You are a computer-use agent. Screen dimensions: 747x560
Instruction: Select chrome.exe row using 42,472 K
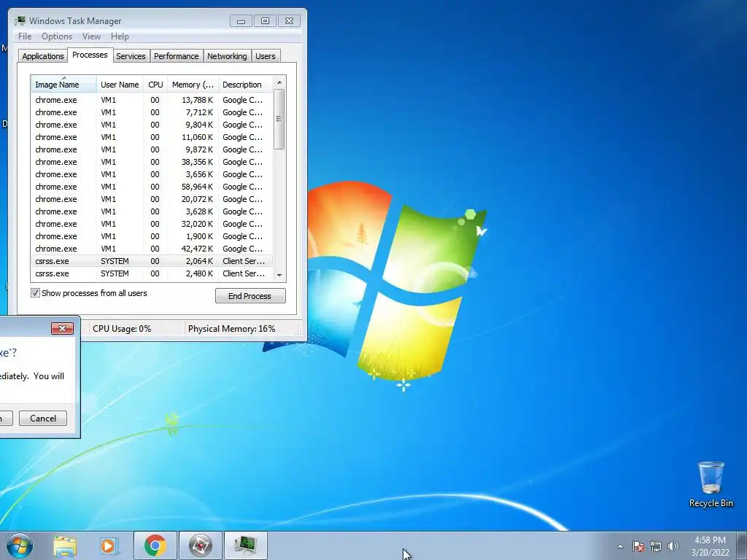coord(152,249)
